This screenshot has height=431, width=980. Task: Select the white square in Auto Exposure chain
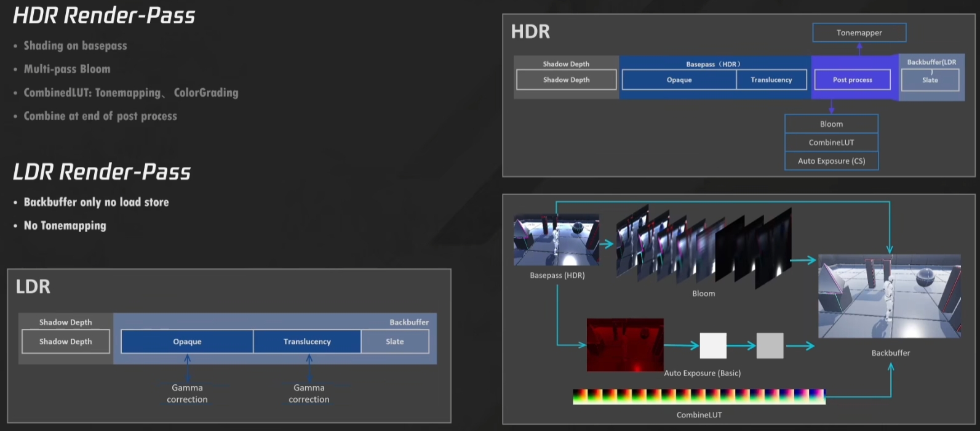click(x=713, y=346)
